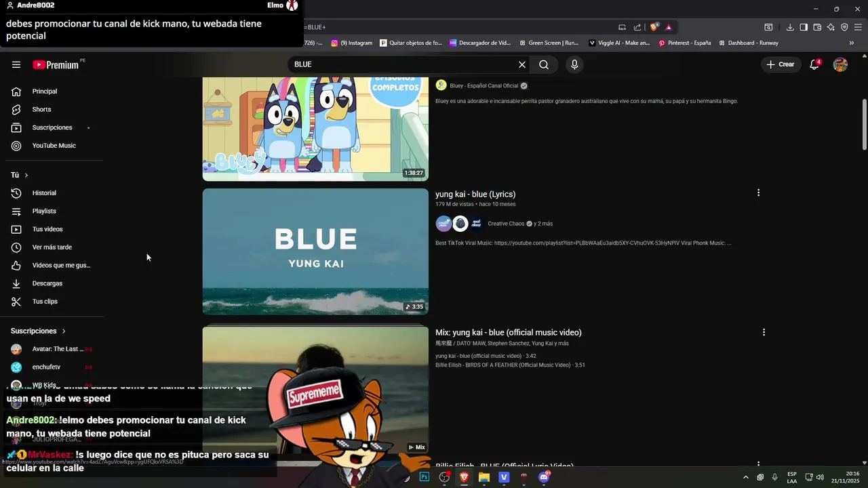This screenshot has width=868, height=488.
Task: Open Brave VPN shield icon
Action: 844,27
